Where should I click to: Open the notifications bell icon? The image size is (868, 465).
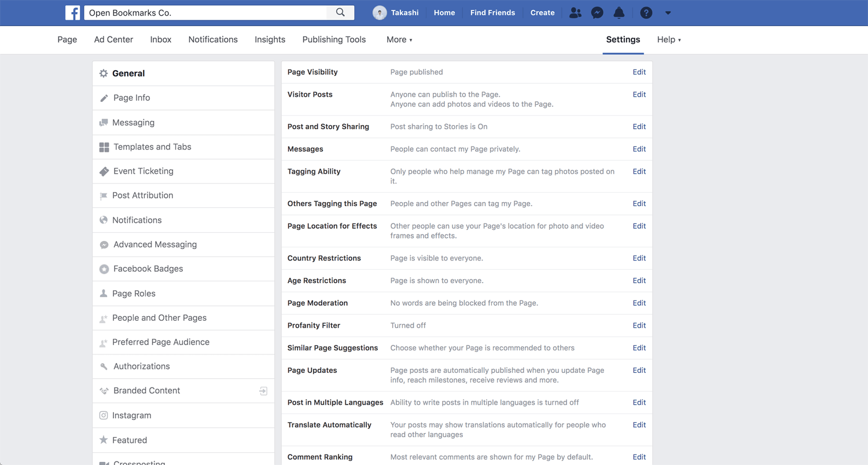coord(619,13)
